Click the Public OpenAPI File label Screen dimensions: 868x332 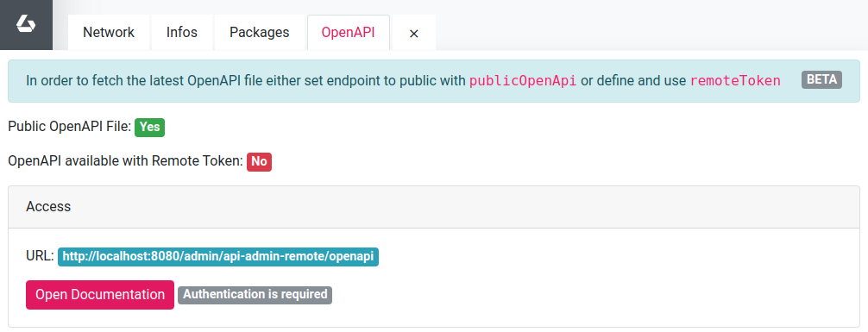(x=70, y=127)
